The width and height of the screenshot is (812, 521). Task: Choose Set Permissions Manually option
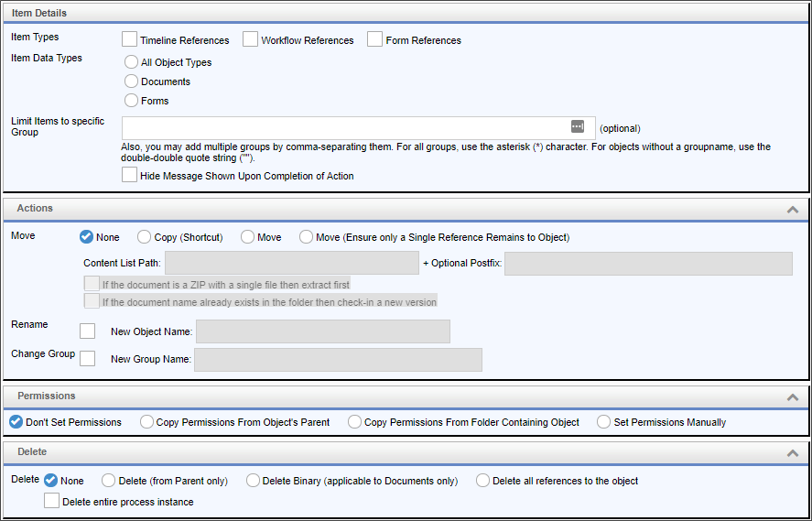(604, 422)
